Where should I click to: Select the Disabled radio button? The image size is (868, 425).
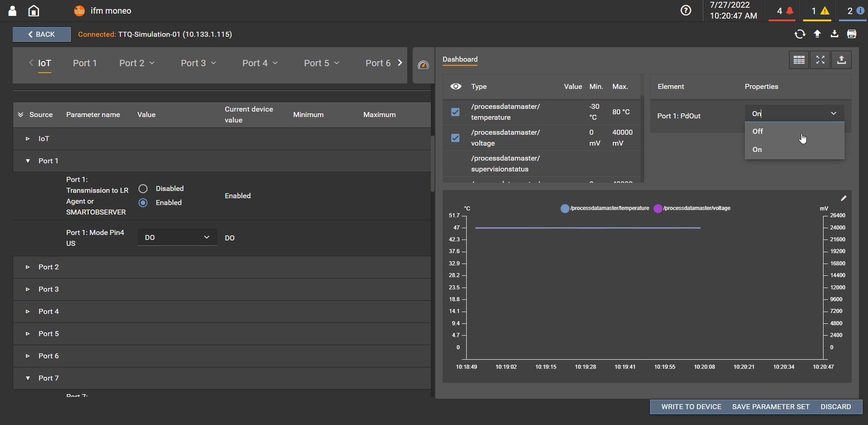143,189
